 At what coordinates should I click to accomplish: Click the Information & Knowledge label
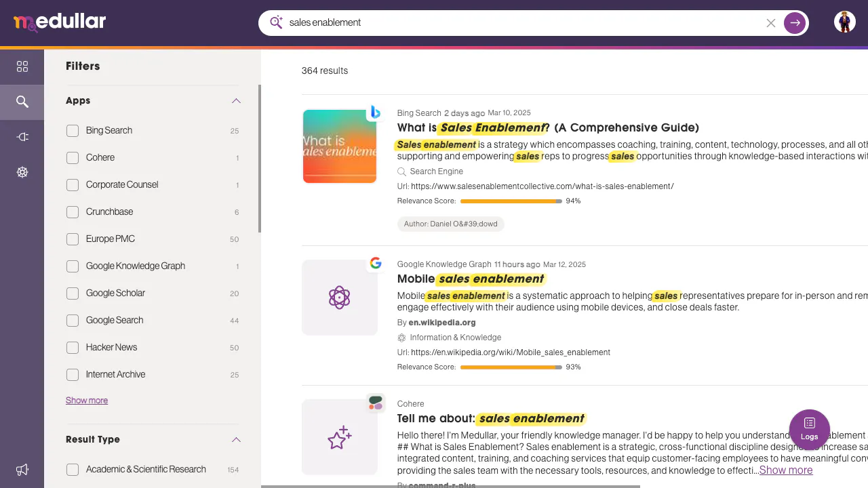pyautogui.click(x=456, y=338)
